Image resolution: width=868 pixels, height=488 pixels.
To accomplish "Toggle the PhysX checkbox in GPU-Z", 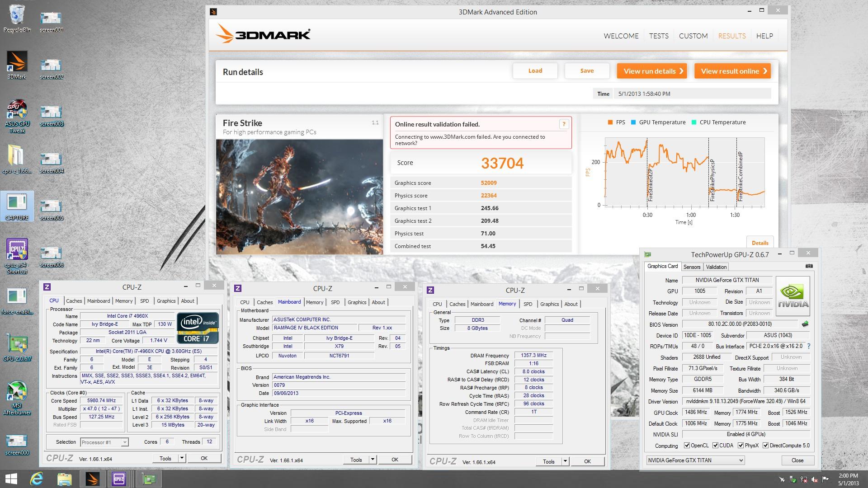I will coord(741,446).
